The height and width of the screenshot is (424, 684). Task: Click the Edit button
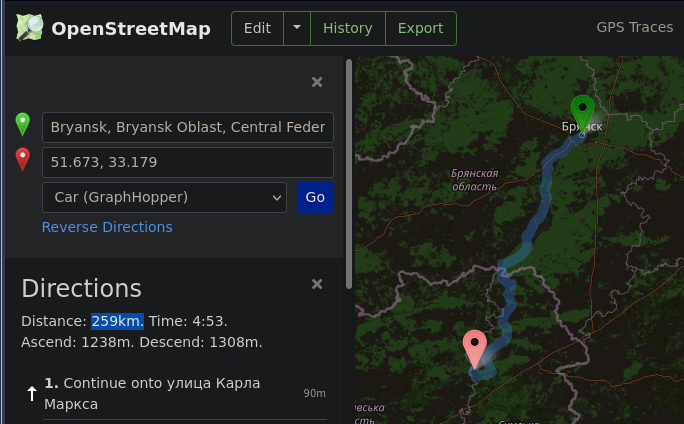[257, 29]
